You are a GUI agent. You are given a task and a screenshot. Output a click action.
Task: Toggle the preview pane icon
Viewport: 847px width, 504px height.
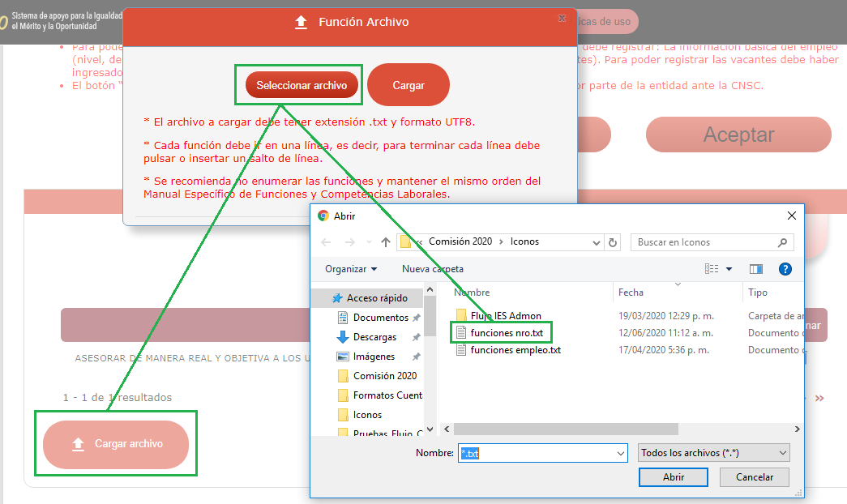point(755,269)
